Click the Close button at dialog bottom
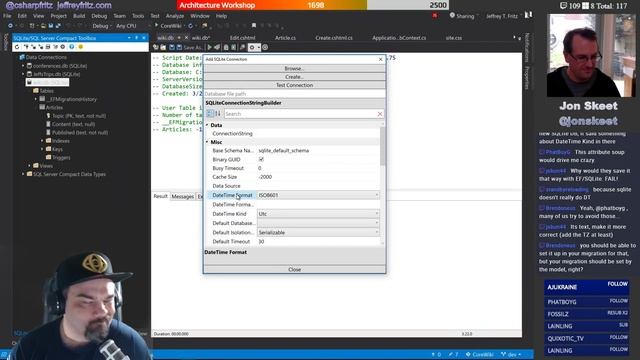Viewport: 640px width, 360px height. tap(294, 269)
